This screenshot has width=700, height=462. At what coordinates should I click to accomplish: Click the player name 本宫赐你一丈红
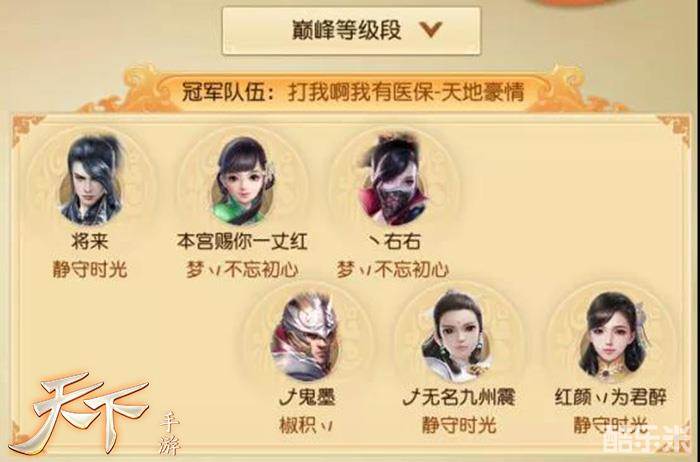click(x=242, y=241)
